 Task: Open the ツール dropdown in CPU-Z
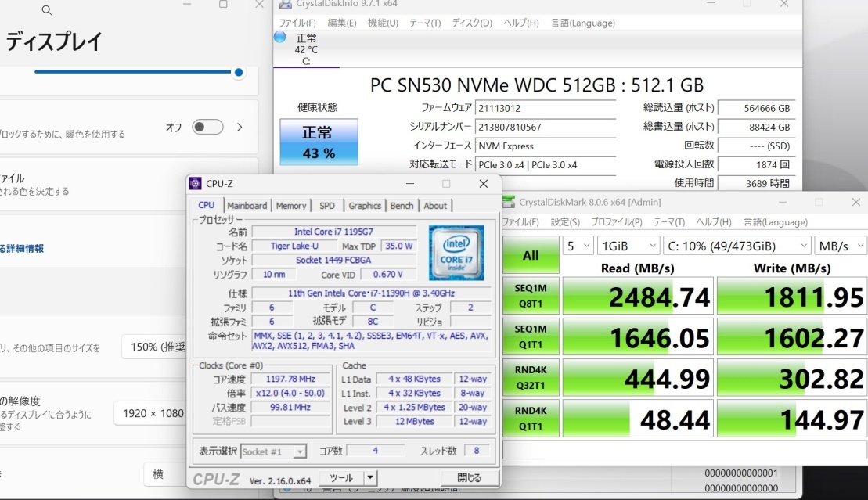tap(342, 477)
